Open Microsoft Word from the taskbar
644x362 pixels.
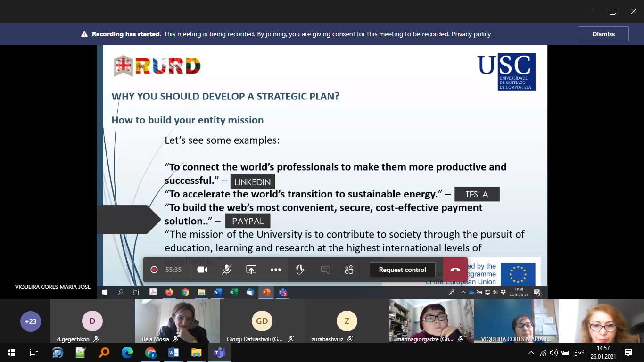tap(173, 353)
